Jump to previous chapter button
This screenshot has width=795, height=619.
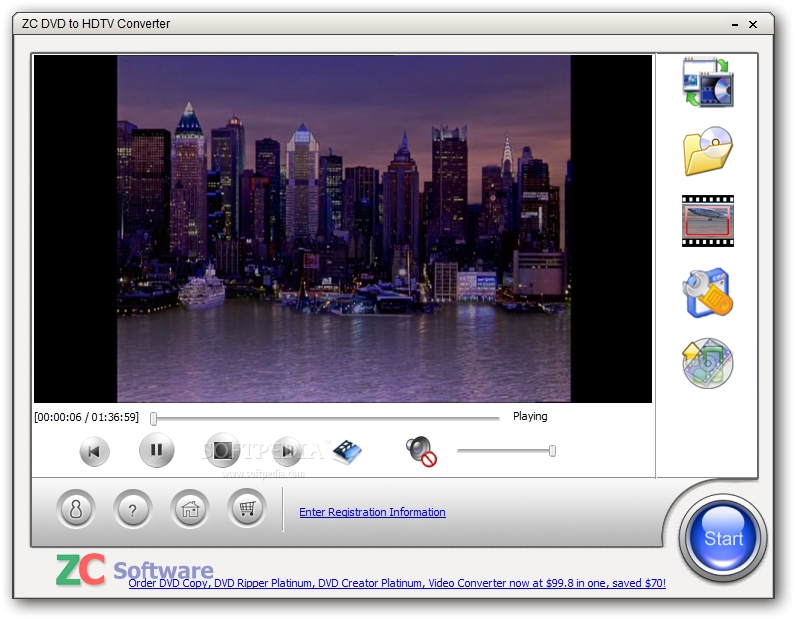tap(94, 451)
